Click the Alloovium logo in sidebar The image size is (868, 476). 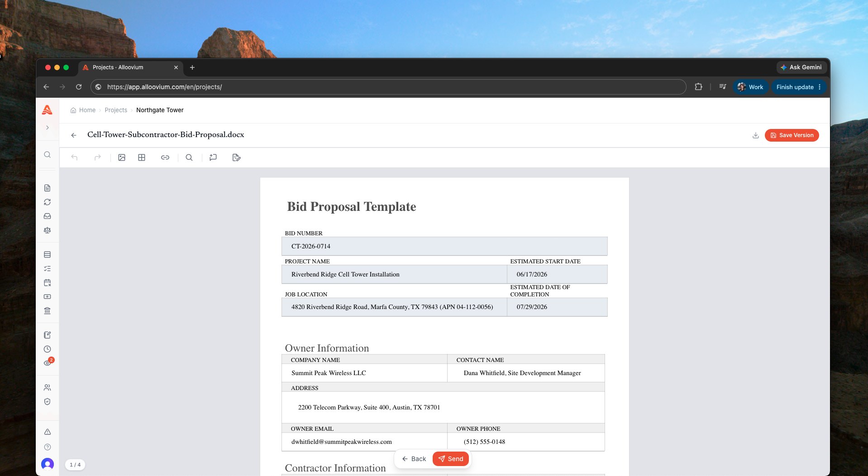(47, 110)
